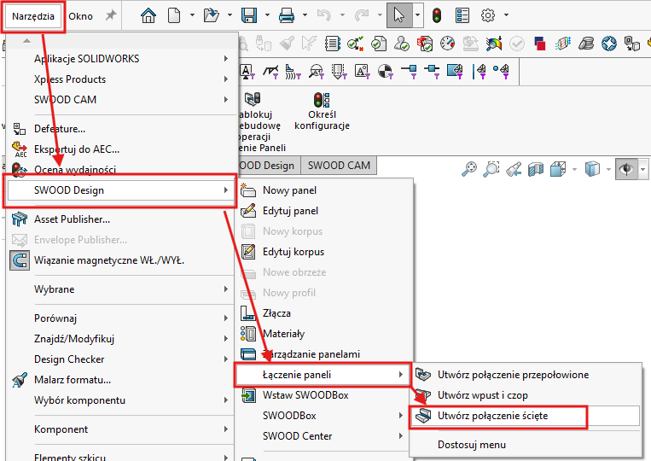
Task: Click the Save floppy disk icon
Action: (x=249, y=16)
